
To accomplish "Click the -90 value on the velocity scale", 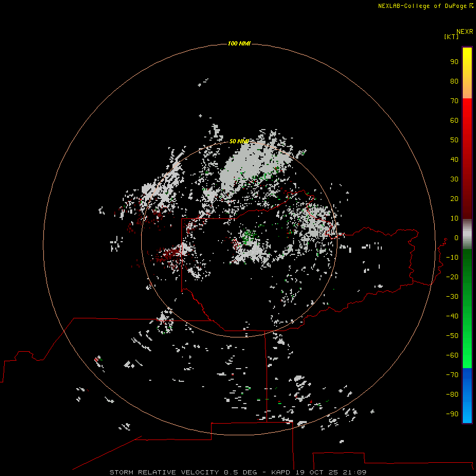I will pyautogui.click(x=452, y=414).
